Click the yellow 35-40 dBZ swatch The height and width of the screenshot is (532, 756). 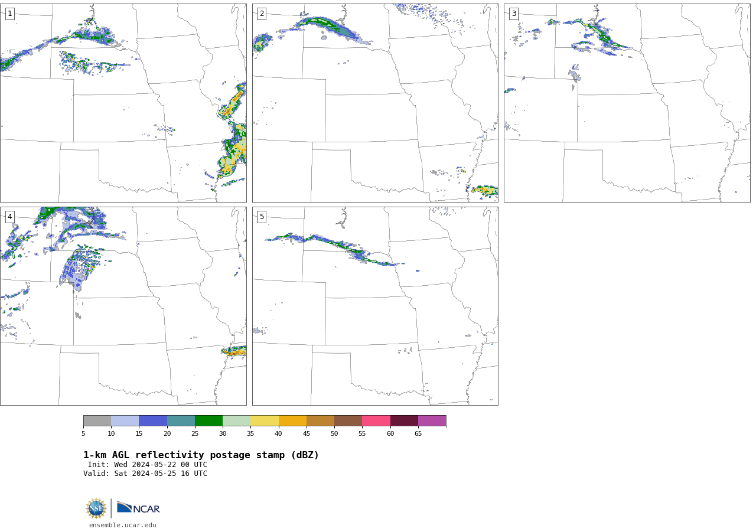coord(265,421)
